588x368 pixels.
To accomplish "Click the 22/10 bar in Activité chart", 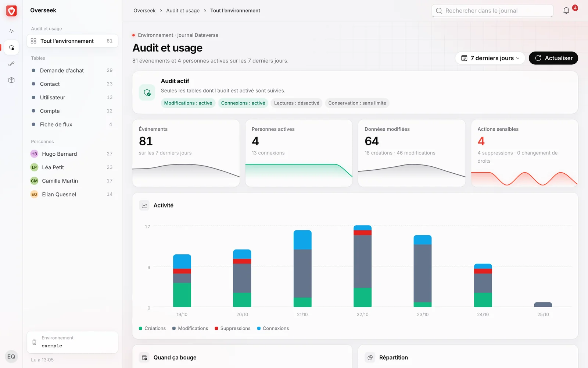I will point(362,266).
